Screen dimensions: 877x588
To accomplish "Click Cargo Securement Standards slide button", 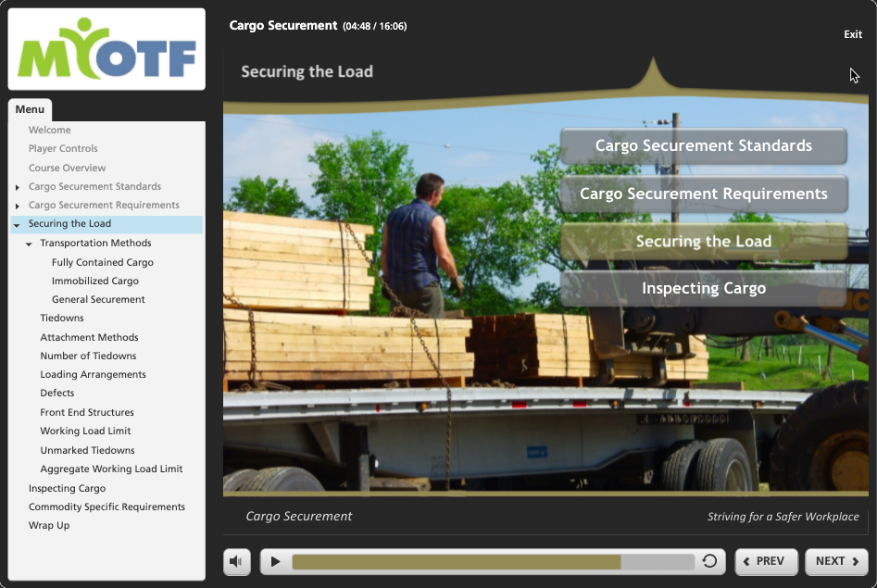I will coord(704,145).
